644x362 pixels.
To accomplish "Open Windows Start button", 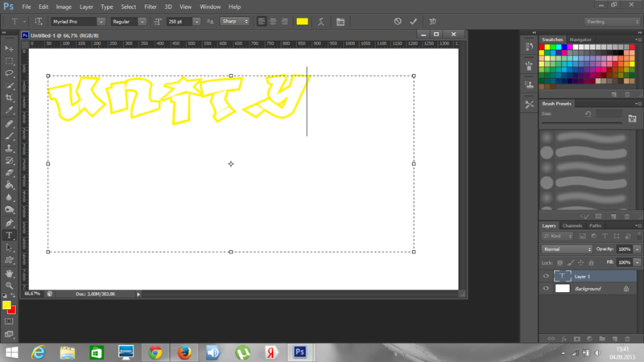I will click(11, 352).
